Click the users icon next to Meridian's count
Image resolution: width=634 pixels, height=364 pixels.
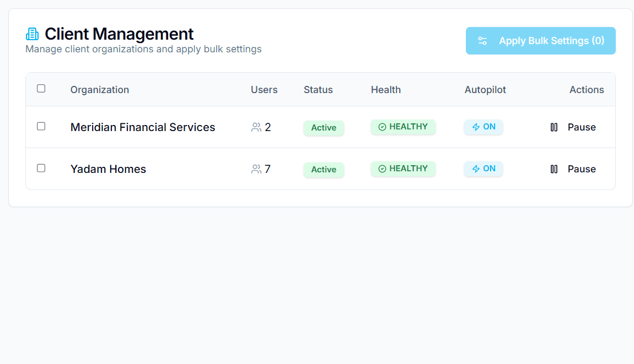tap(256, 127)
